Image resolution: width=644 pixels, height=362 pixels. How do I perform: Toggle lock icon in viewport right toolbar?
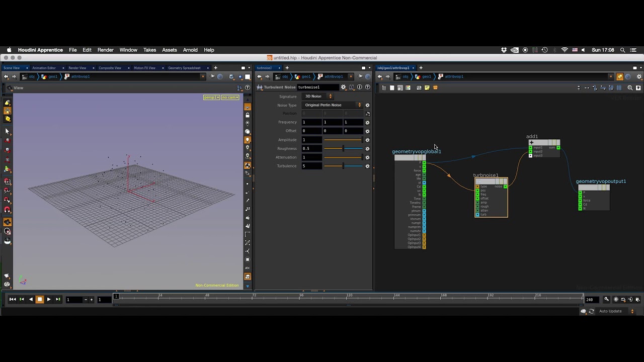pyautogui.click(x=248, y=115)
